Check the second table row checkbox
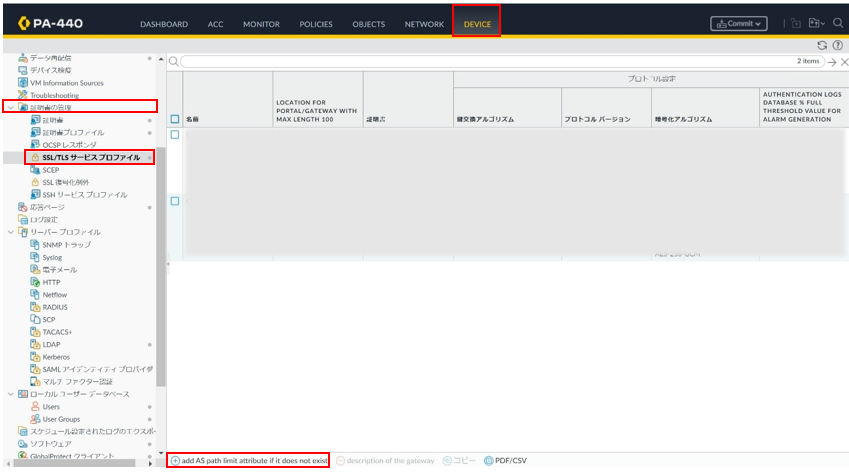849x472 pixels. click(x=175, y=201)
